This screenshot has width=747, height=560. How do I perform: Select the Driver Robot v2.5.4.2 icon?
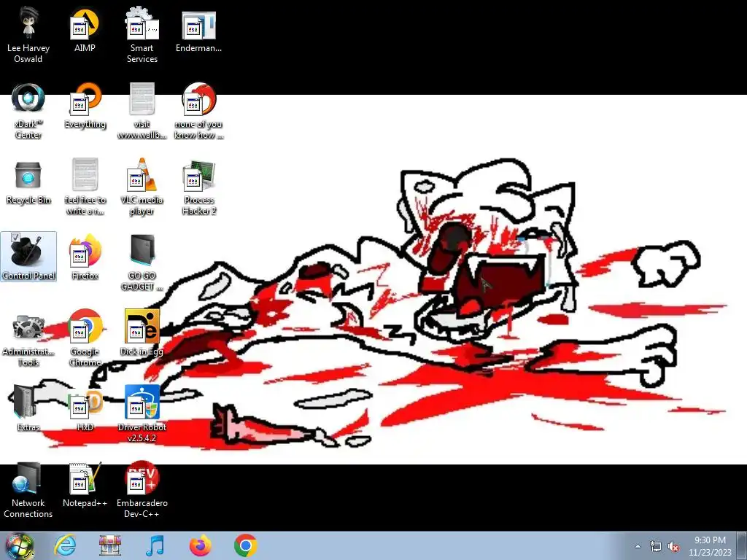142,414
